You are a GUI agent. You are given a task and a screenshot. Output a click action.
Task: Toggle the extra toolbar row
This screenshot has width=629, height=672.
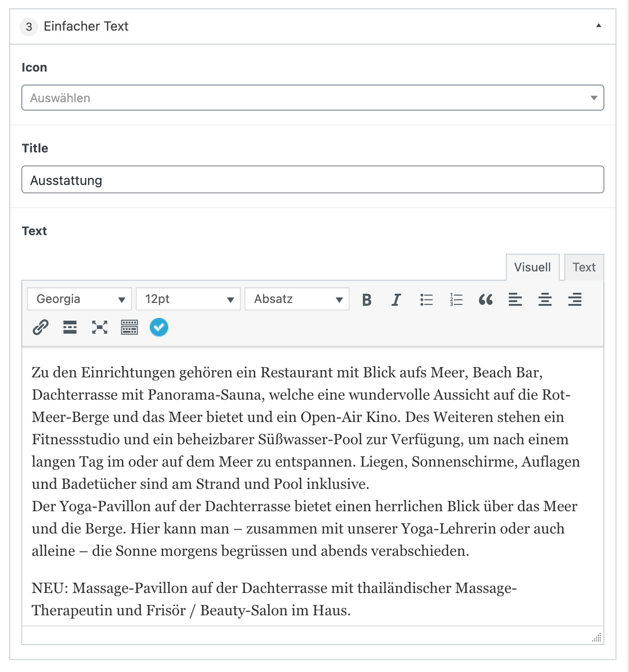(x=129, y=328)
